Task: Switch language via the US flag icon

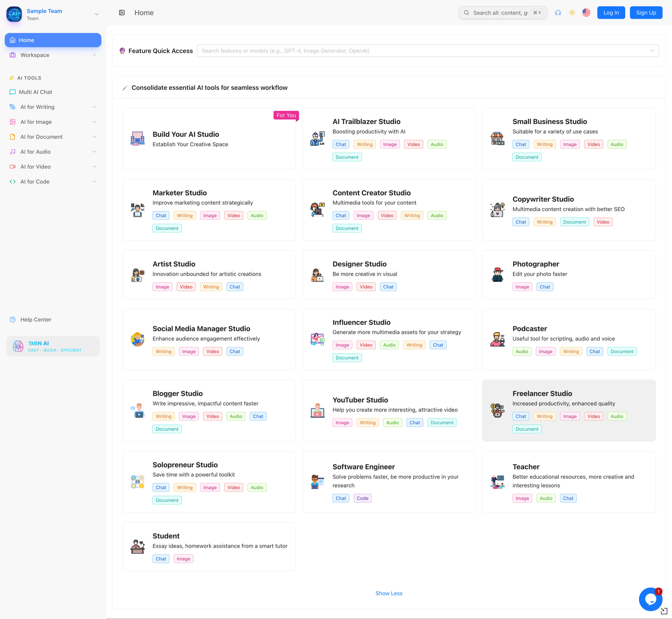Action: [586, 12]
